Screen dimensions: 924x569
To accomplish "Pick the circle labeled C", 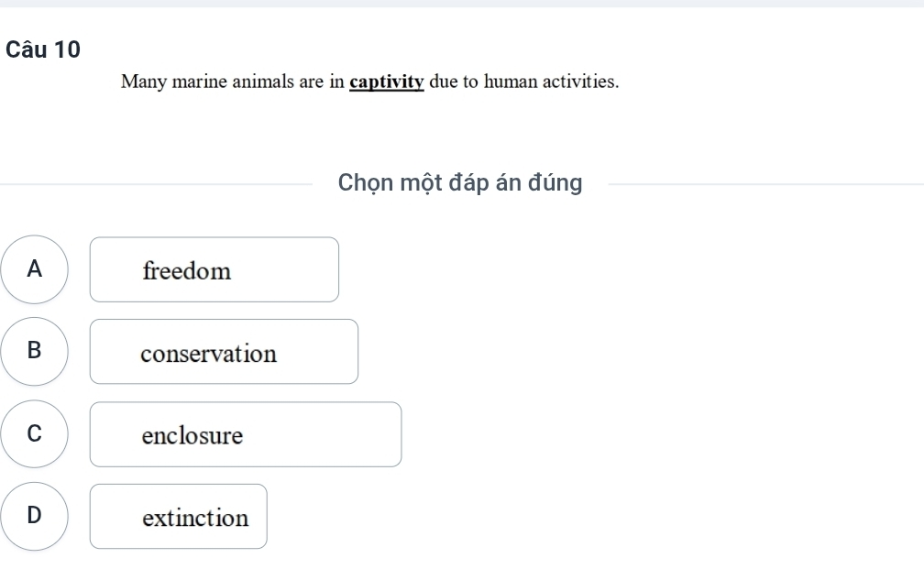I will click(34, 433).
